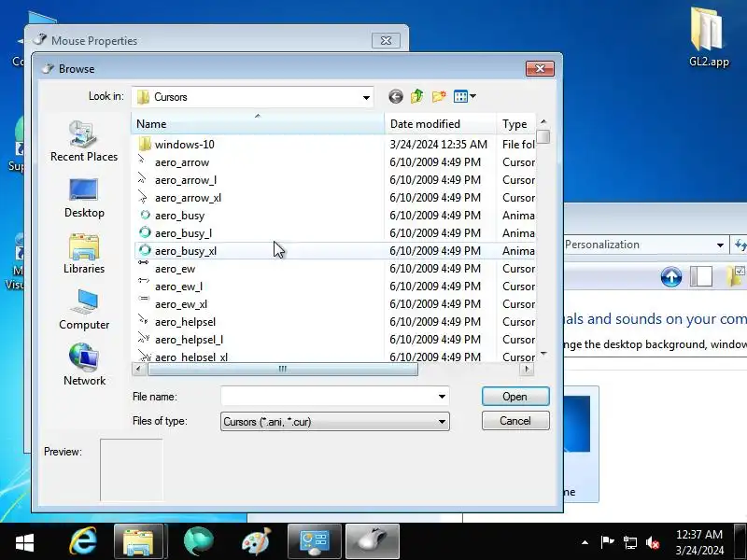Select Libraries in the places bar
The image size is (747, 560).
pos(84,254)
